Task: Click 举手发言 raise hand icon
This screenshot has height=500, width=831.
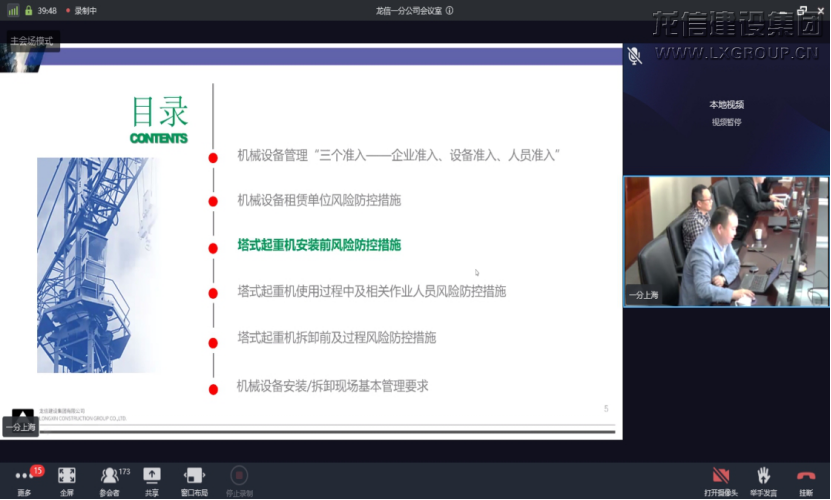Action: (763, 476)
